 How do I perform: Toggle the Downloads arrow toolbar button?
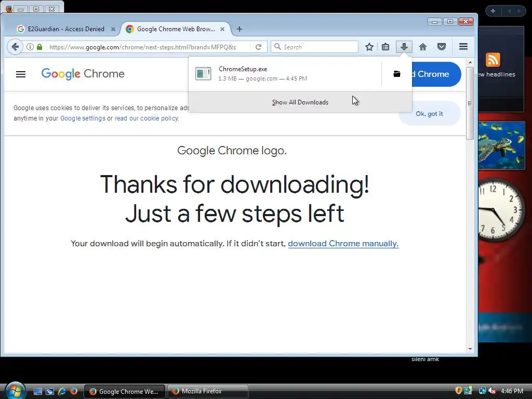404,47
